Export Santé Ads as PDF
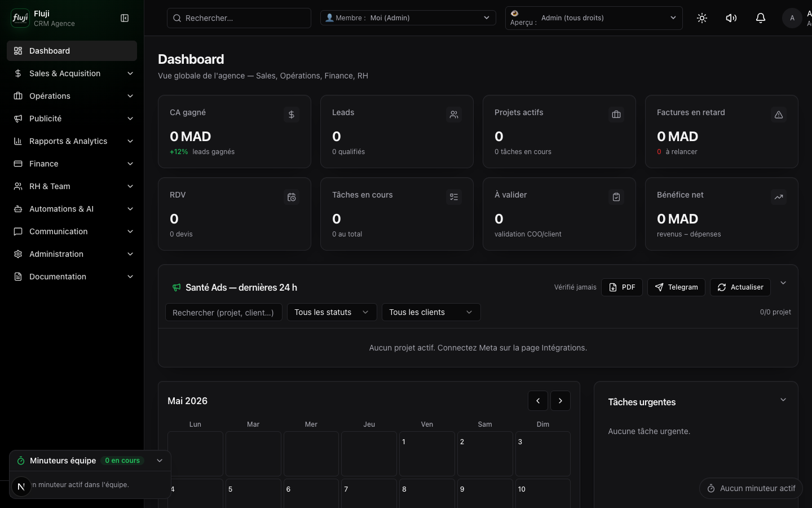 (x=622, y=287)
